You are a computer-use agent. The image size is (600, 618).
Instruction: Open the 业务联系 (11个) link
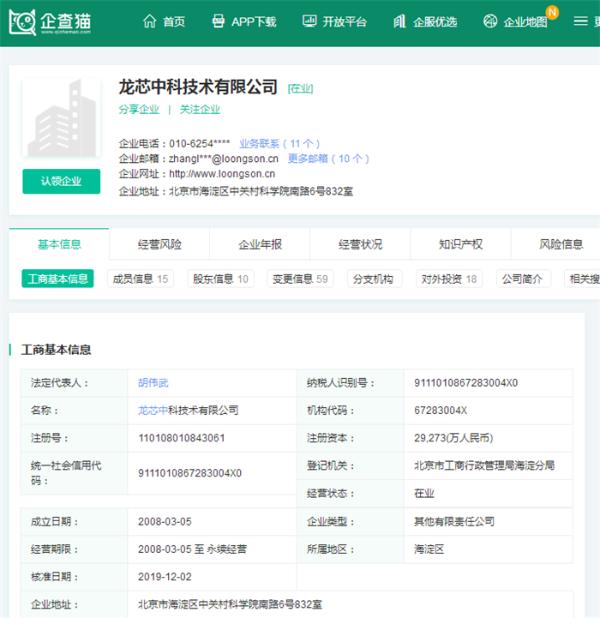tap(280, 143)
